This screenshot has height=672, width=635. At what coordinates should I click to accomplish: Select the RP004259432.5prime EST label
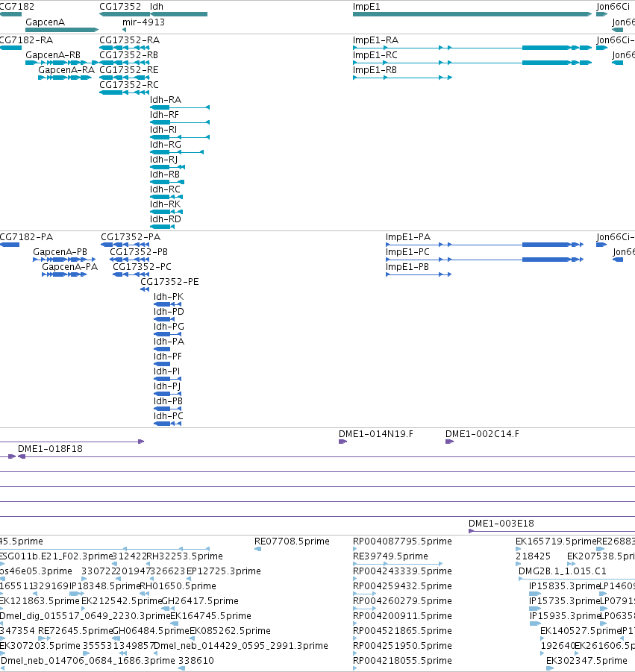(403, 586)
